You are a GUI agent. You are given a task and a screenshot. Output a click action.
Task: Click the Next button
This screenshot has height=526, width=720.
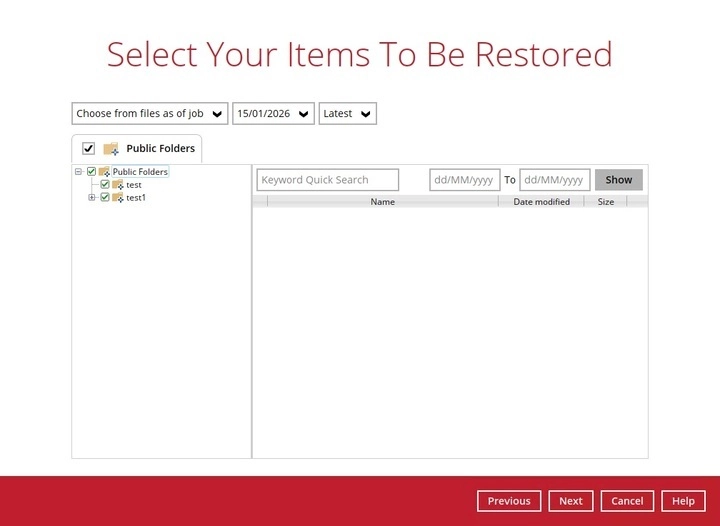571,501
